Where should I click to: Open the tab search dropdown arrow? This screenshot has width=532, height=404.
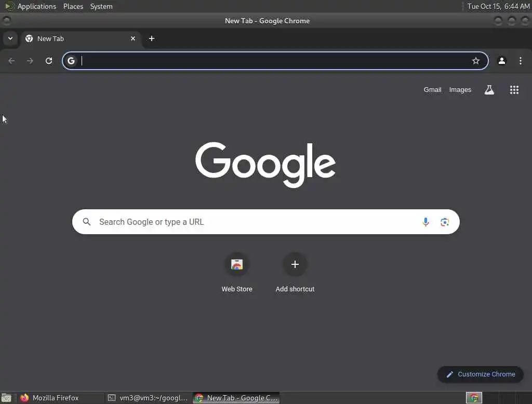tap(10, 38)
